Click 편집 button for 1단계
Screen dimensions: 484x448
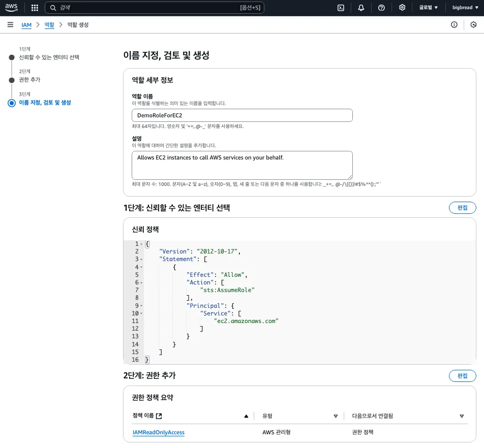pos(462,208)
